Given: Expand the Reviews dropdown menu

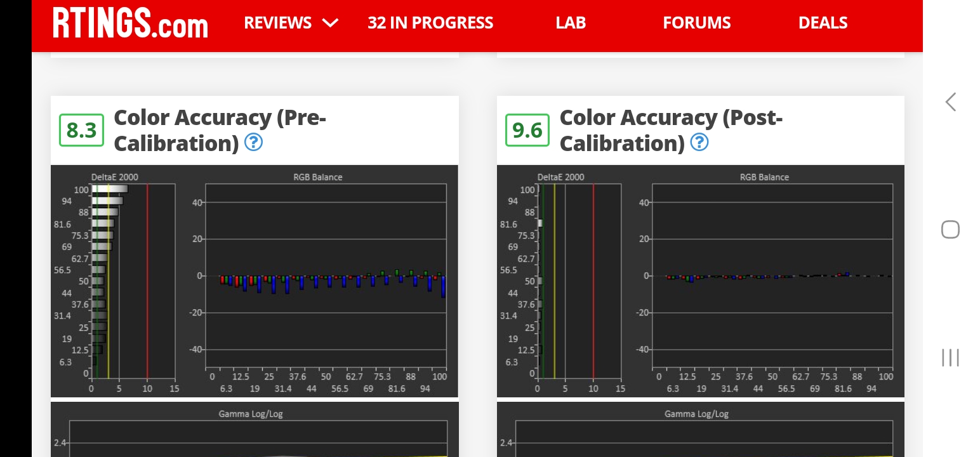Looking at the screenshot, I should coord(278,23).
